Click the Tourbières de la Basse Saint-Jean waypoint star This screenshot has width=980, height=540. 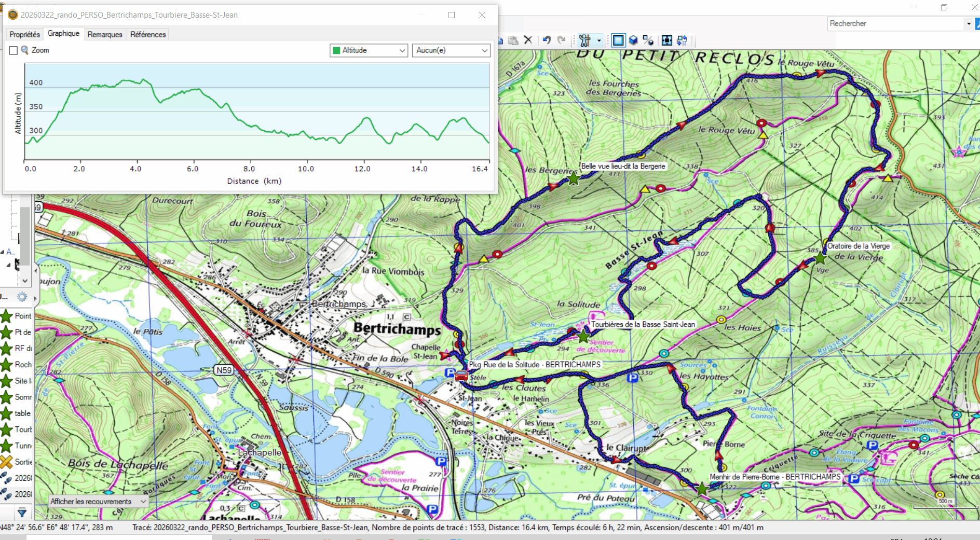583,337
